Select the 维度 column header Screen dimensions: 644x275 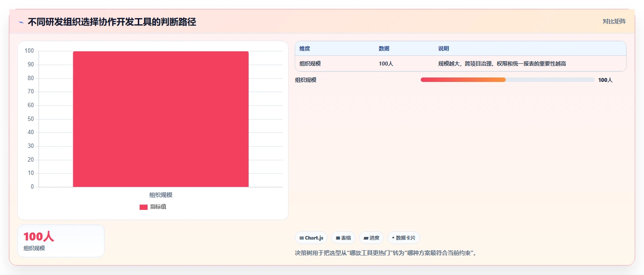(x=305, y=49)
